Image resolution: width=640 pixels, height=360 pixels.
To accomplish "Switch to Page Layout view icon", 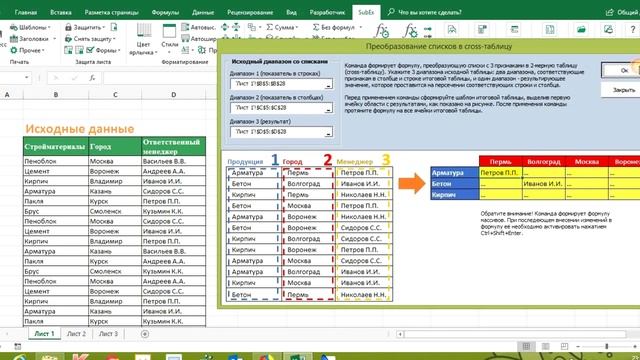I will coord(545,347).
